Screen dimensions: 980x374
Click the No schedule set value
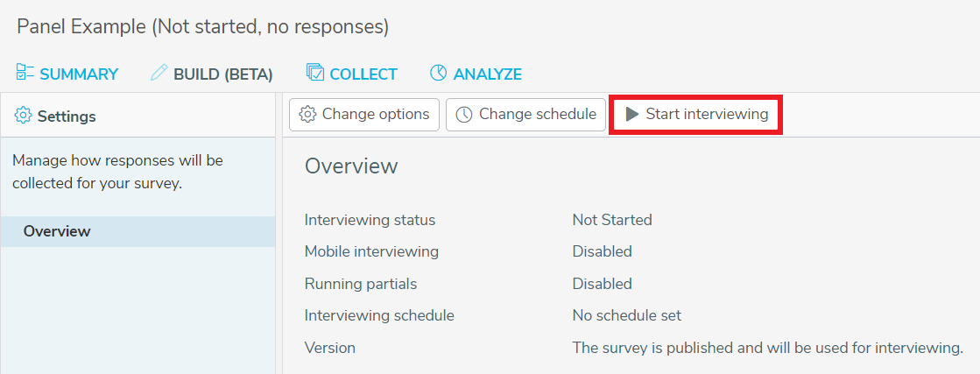627,315
